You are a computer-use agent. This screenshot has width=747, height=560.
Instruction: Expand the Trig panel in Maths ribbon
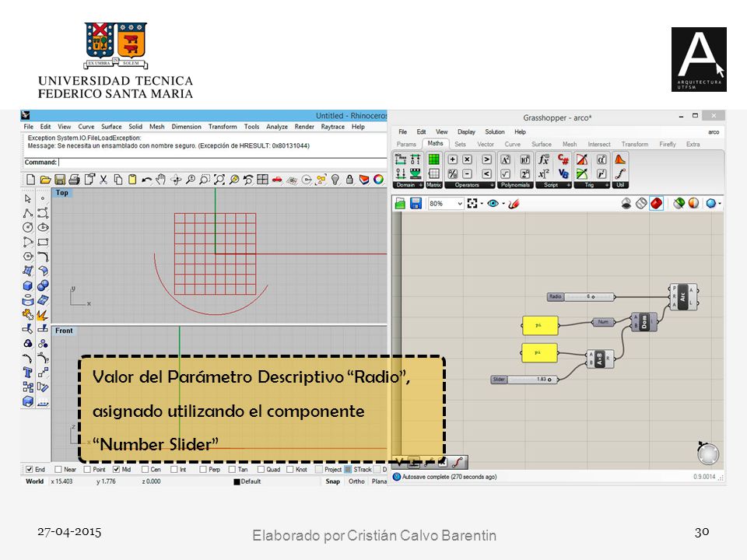[x=607, y=185]
